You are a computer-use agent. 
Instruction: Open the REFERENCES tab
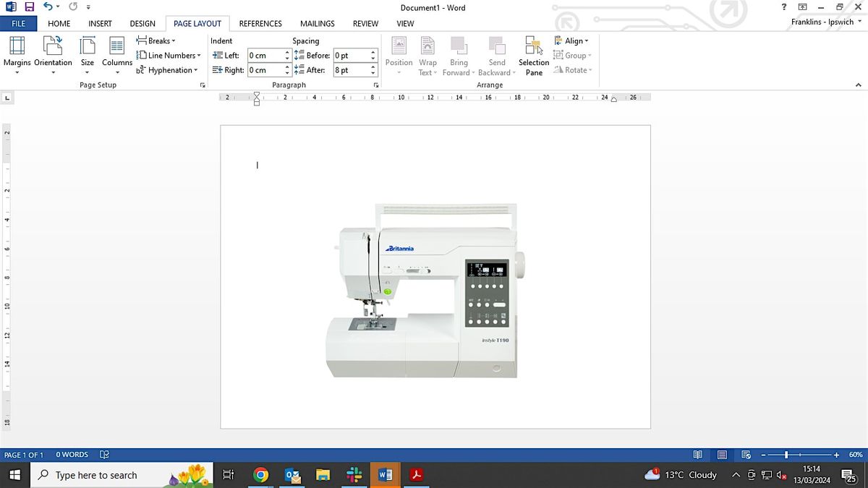pyautogui.click(x=260, y=23)
